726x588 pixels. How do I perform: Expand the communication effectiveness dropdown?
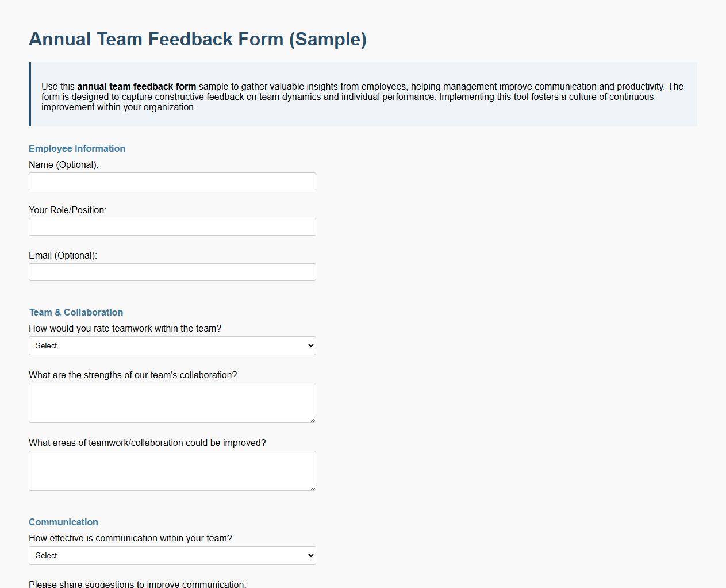[x=172, y=555]
